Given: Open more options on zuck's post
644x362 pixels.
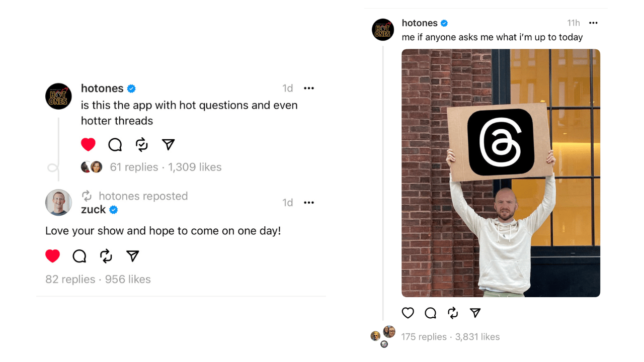Looking at the screenshot, I should coord(309,203).
